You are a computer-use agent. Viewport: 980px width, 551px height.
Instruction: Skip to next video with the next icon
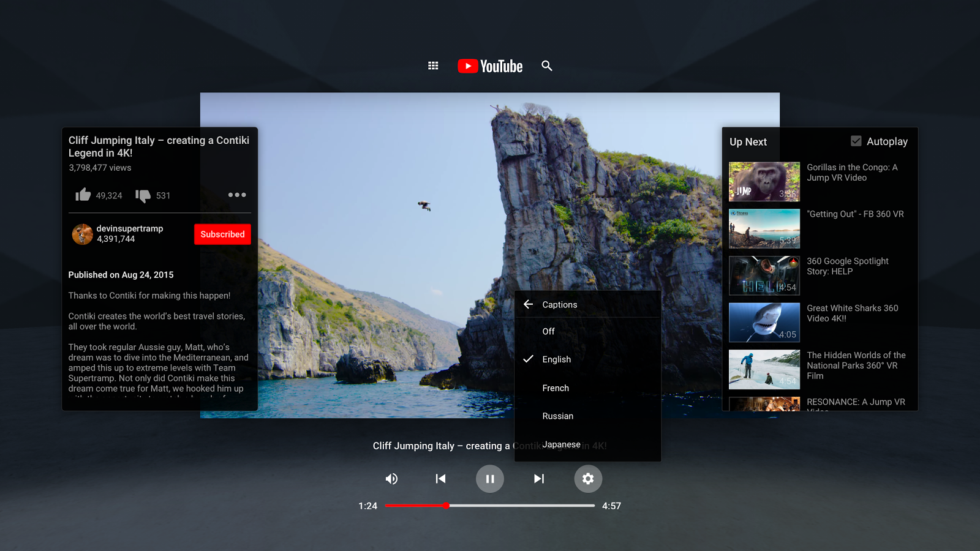pos(538,479)
